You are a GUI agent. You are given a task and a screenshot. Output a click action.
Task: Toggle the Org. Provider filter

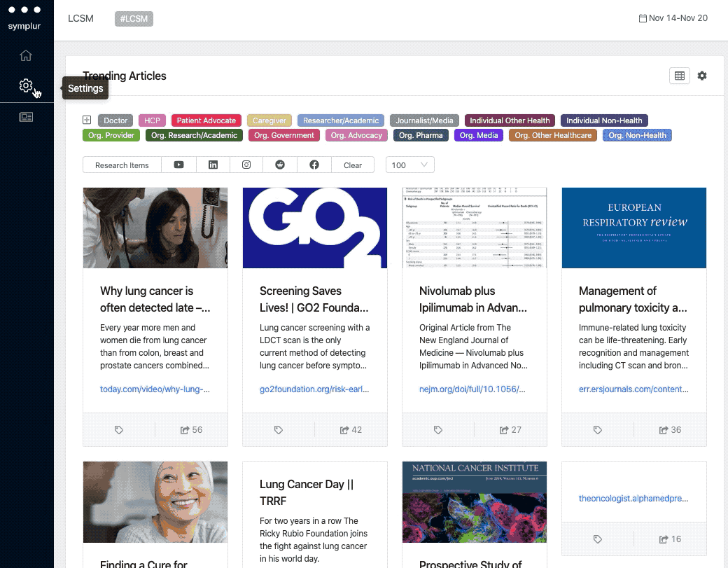coord(111,136)
